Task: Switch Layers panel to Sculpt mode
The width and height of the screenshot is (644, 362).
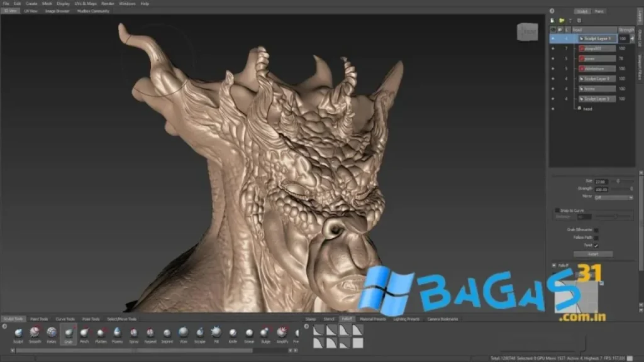Action: pos(582,11)
